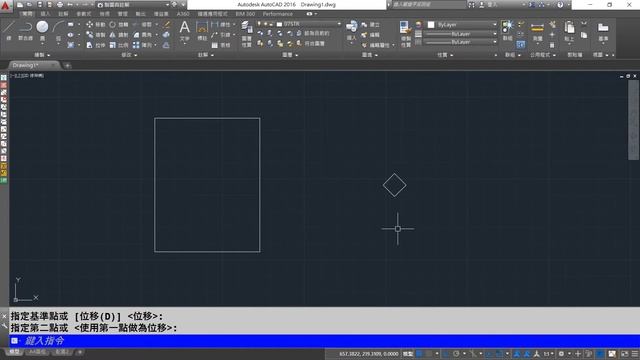This screenshot has width=640, height=360.
Task: Switch to the Annotate (註解) ribbon tab
Action: click(x=63, y=14)
